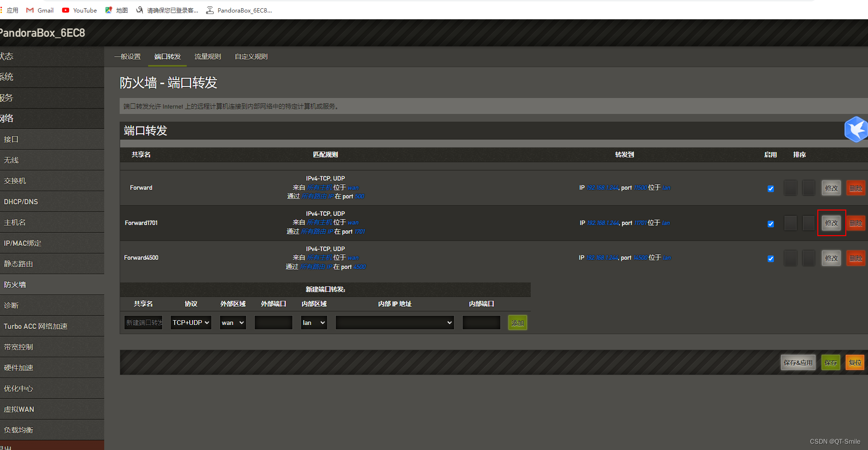Click the 192.168.1.244 link in Forward1701 row
Screen dimensions: 868x450
(603, 223)
